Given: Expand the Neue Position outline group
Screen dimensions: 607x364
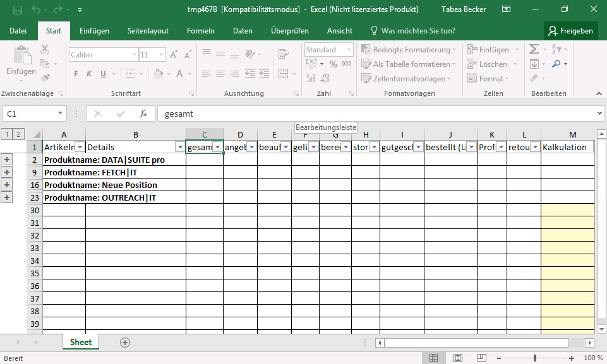Looking at the screenshot, I should tap(6, 185).
